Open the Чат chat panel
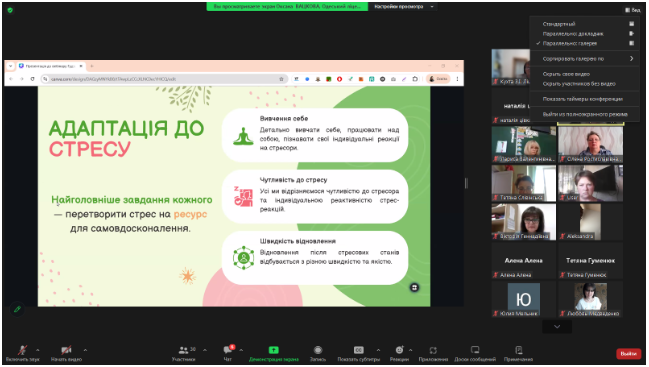The width and height of the screenshot is (649, 367). [228, 353]
